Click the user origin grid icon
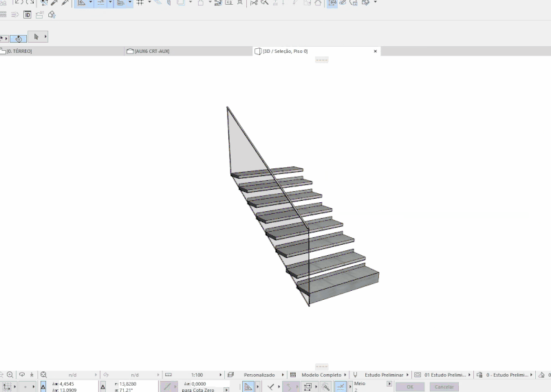The image size is (551, 392). pyautogui.click(x=7, y=386)
